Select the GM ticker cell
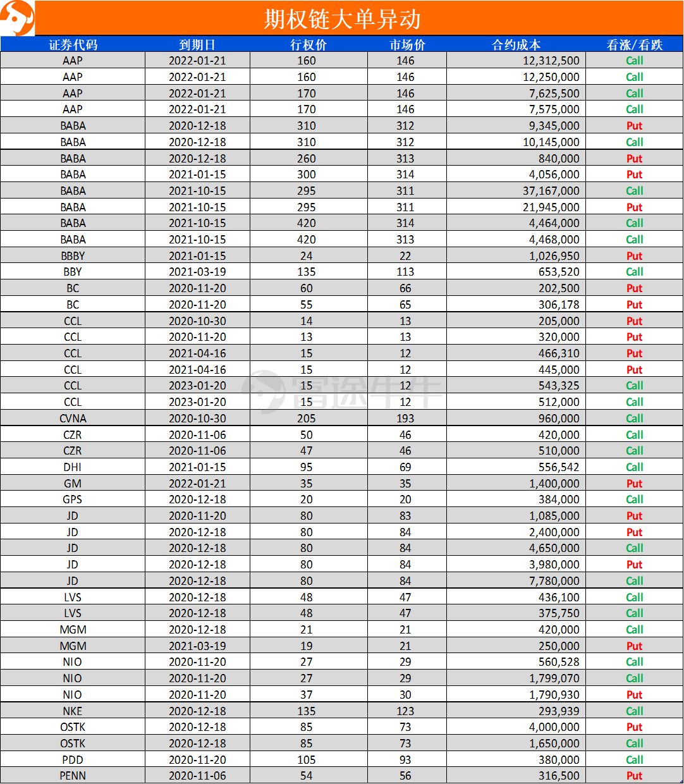Image resolution: width=684 pixels, height=784 pixels. tap(73, 484)
